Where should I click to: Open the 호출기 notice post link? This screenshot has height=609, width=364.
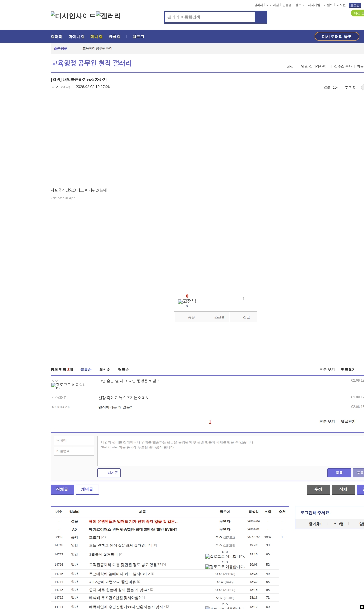coord(94,538)
